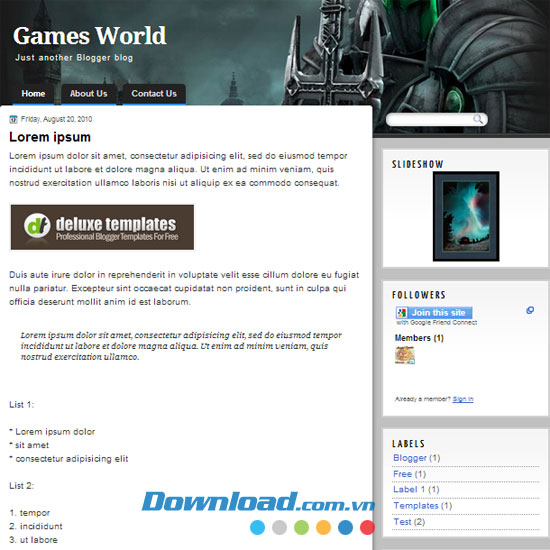Open the Lorem ipsum post title

50,137
